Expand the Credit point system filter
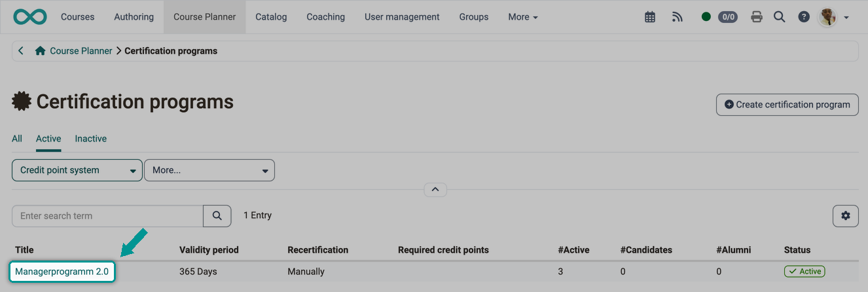This screenshot has width=868, height=292. pos(77,170)
